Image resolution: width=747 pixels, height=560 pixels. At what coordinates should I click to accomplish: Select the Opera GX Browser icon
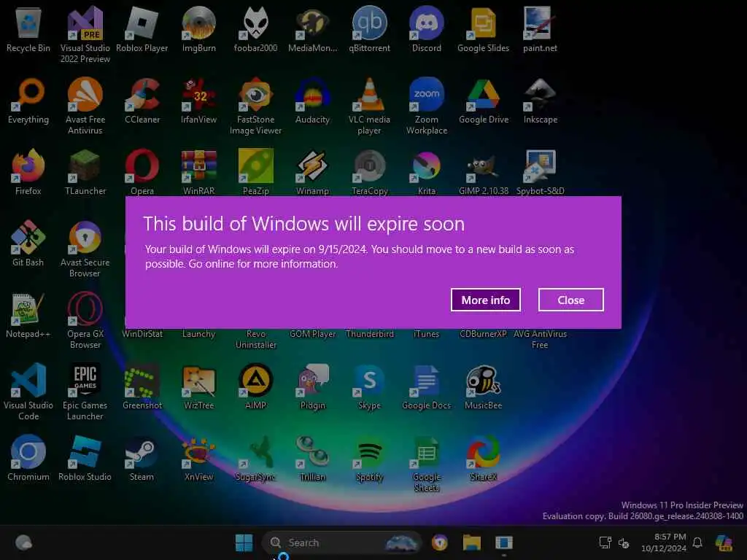[x=85, y=321]
